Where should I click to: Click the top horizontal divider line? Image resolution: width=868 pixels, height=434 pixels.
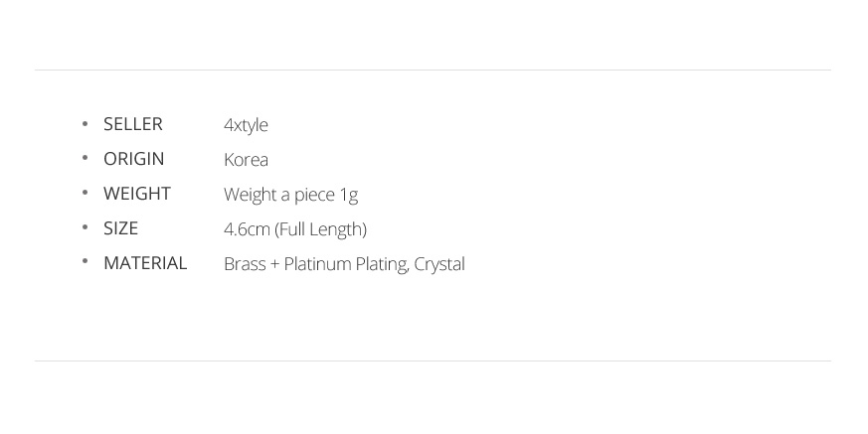pyautogui.click(x=433, y=70)
